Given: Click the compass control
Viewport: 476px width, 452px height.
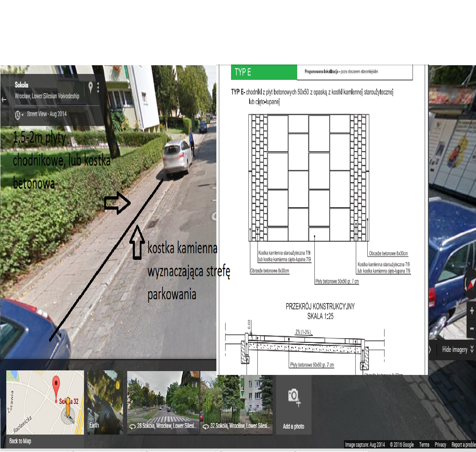Looking at the screenshot, I should click(470, 284).
